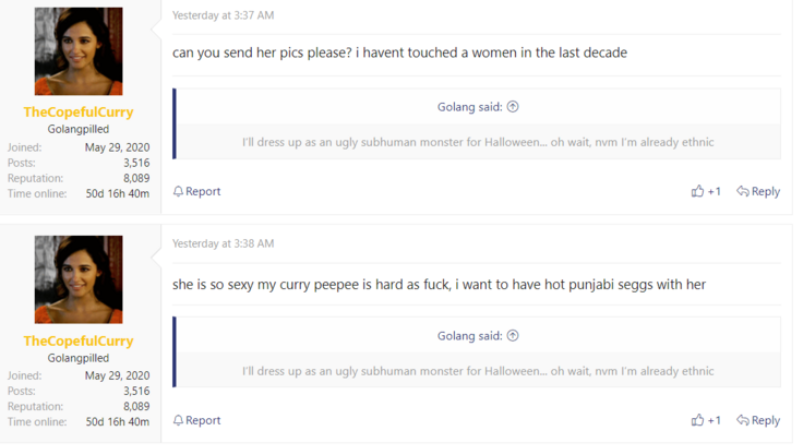
Task: Click the "Golang said:" quote header in the 3:38 AM post
Action: click(470, 336)
